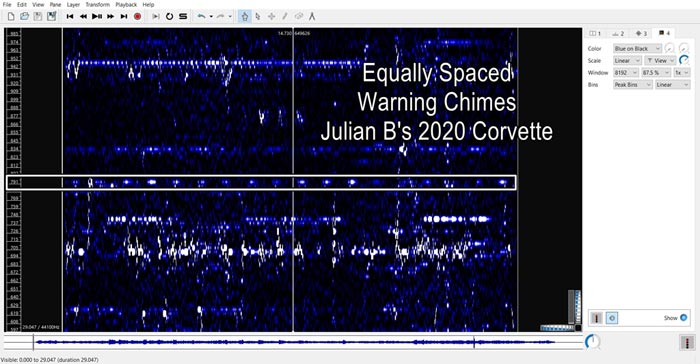
Task: Select the Select arrow tool
Action: (258, 17)
